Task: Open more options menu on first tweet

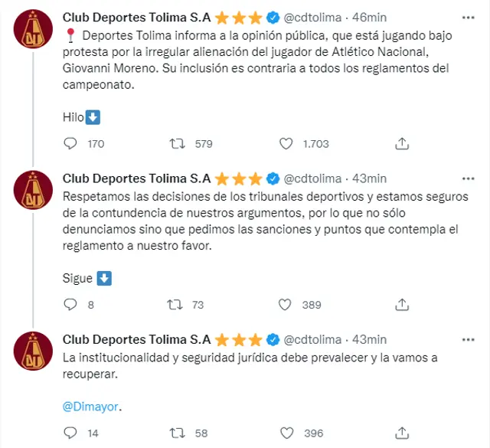Action: (467, 17)
